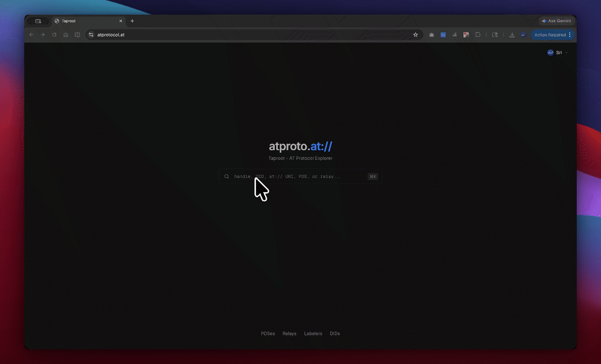Open a new browser tab
This screenshot has height=364, width=601.
click(133, 21)
